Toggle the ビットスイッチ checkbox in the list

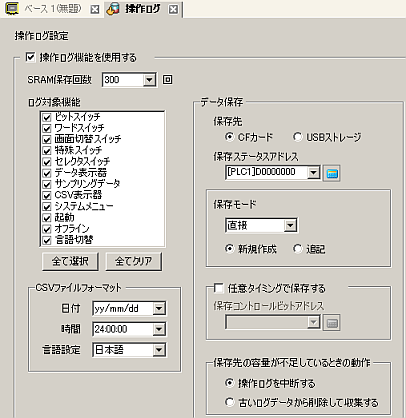click(47, 117)
